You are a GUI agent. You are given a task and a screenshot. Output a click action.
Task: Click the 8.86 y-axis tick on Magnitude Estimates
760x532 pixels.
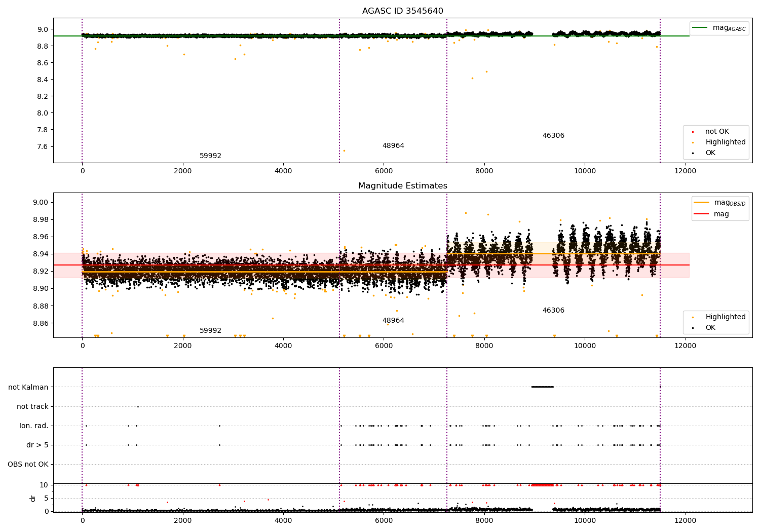point(41,324)
